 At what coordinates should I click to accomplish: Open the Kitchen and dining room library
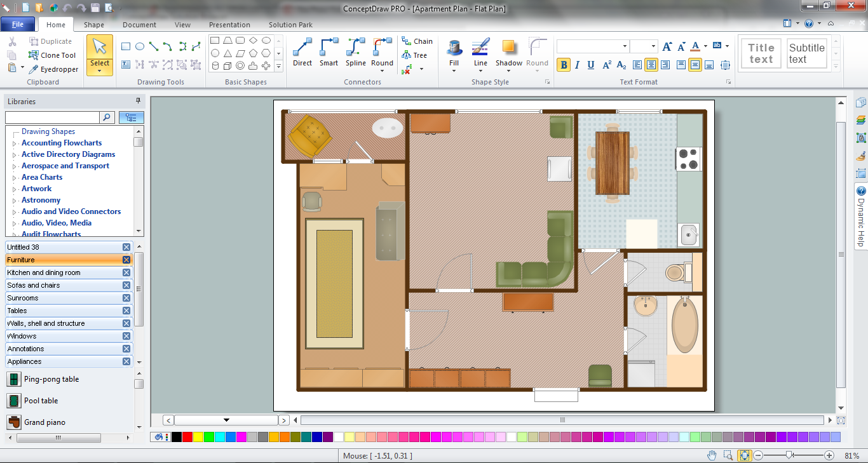[x=44, y=272]
